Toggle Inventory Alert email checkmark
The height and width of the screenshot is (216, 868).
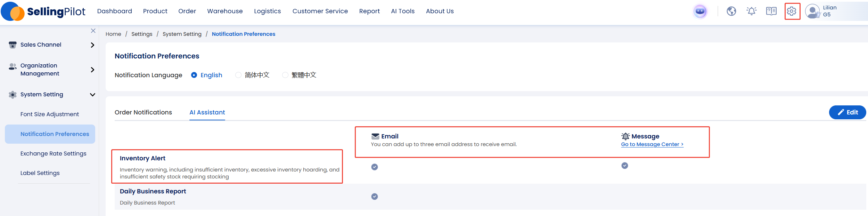[x=374, y=167]
